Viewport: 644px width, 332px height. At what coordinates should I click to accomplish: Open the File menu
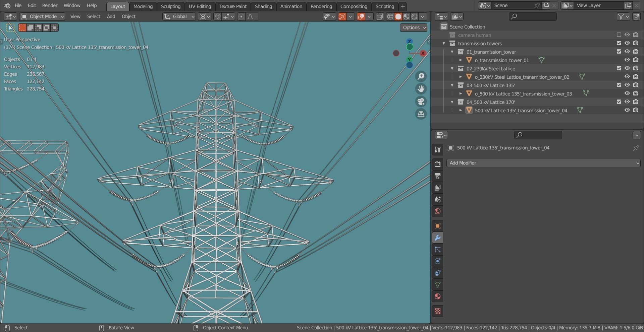coord(18,5)
